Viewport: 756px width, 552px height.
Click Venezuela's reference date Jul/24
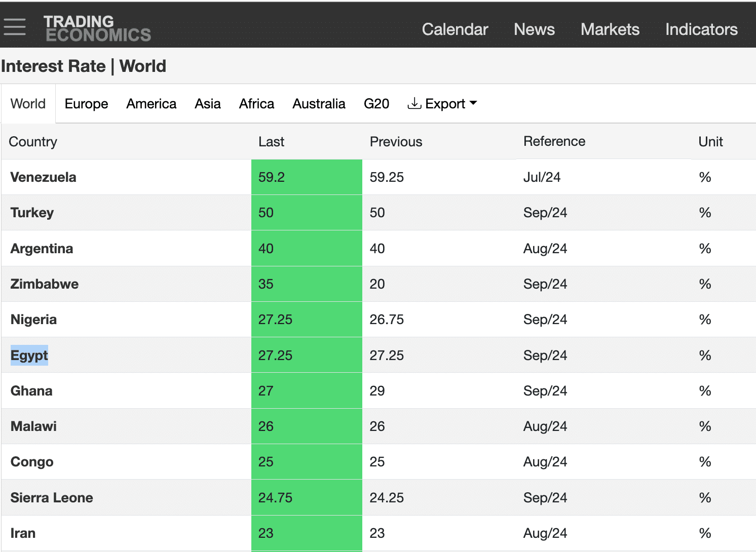(542, 177)
